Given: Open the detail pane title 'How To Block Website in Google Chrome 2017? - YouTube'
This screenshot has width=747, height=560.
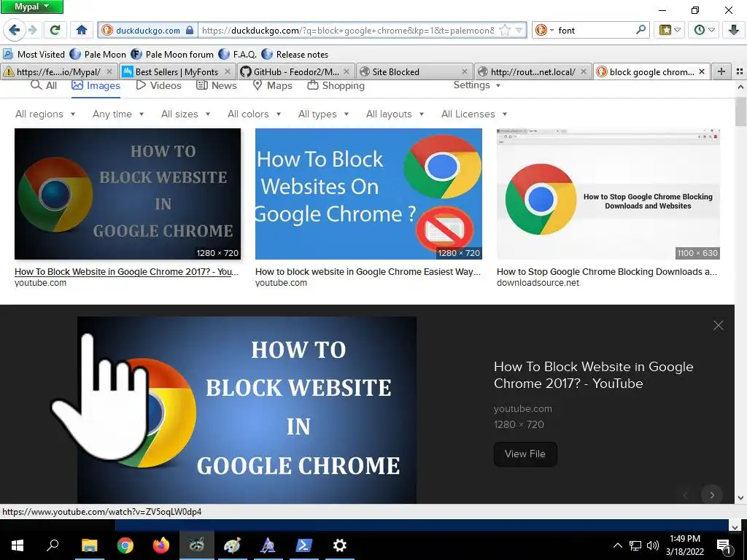Looking at the screenshot, I should (594, 376).
